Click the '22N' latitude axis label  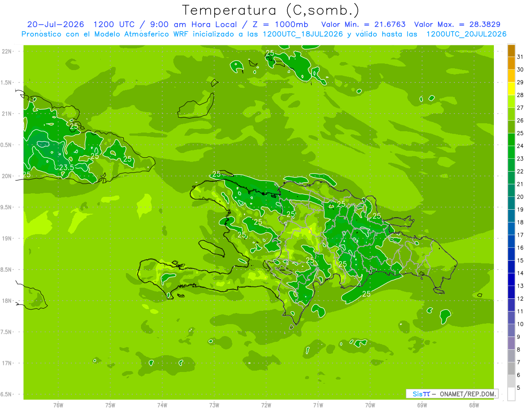7,51
